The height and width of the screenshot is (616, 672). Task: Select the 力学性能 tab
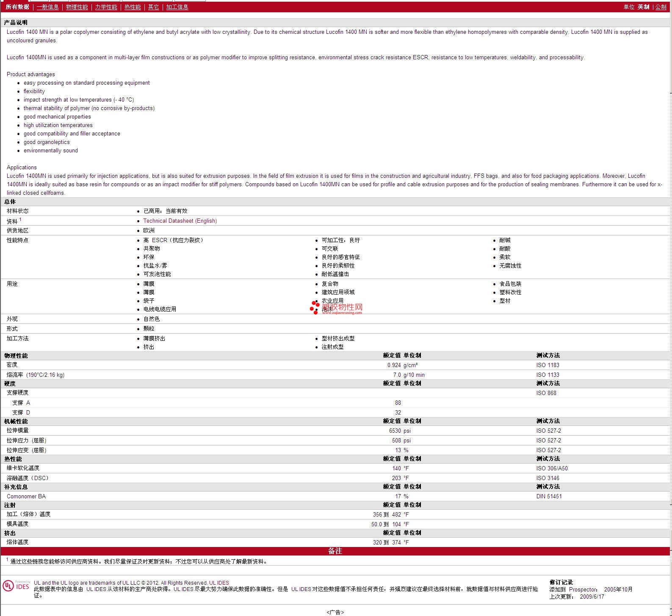(x=106, y=7)
